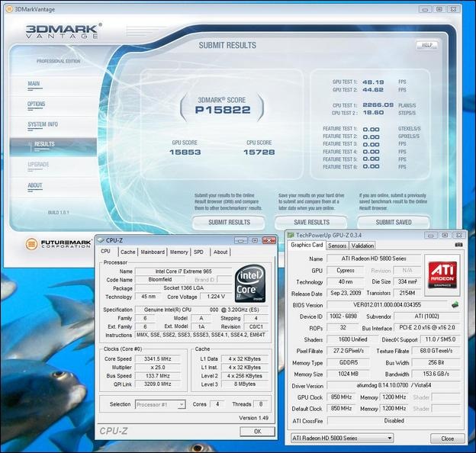Open the About section in 3DMark Vantage
The width and height of the screenshot is (476, 453).
(x=35, y=185)
